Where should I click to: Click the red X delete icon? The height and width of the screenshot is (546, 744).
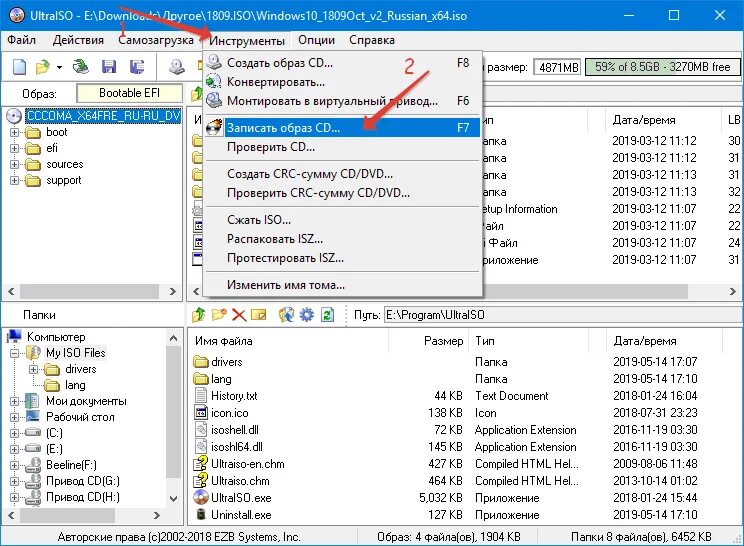239,315
